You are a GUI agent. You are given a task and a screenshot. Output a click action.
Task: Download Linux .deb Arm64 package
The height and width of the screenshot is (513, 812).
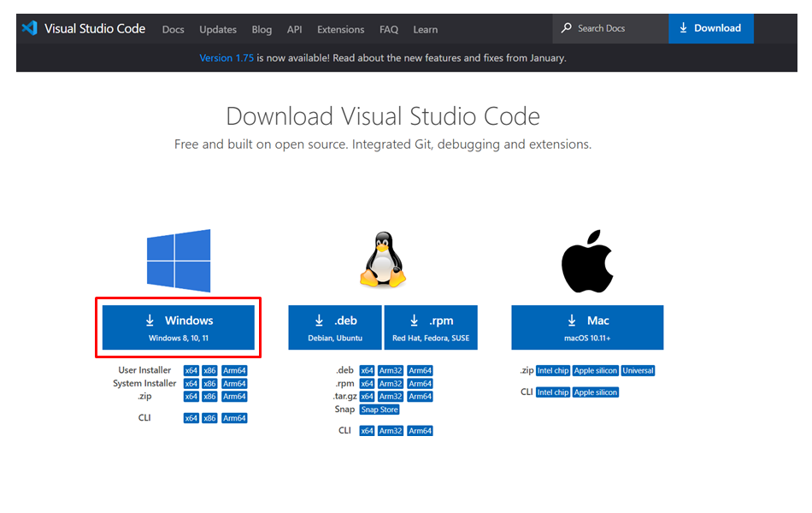click(x=420, y=370)
